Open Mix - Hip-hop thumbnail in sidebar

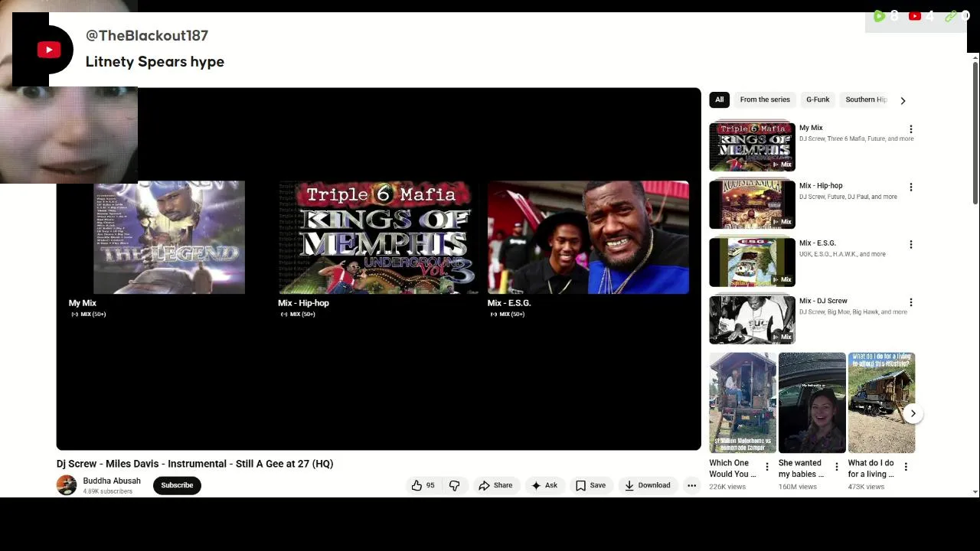click(752, 204)
